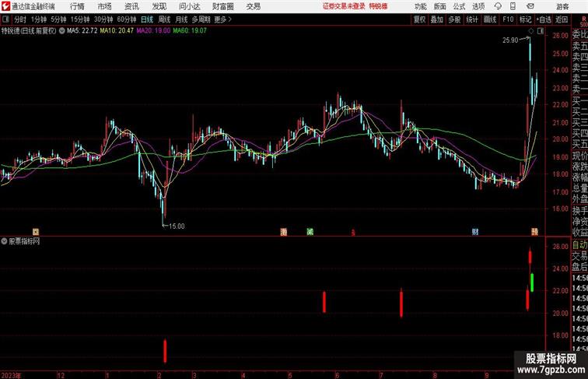Click the 统计 toolbar button
This screenshot has width=588, height=379.
click(x=472, y=19)
